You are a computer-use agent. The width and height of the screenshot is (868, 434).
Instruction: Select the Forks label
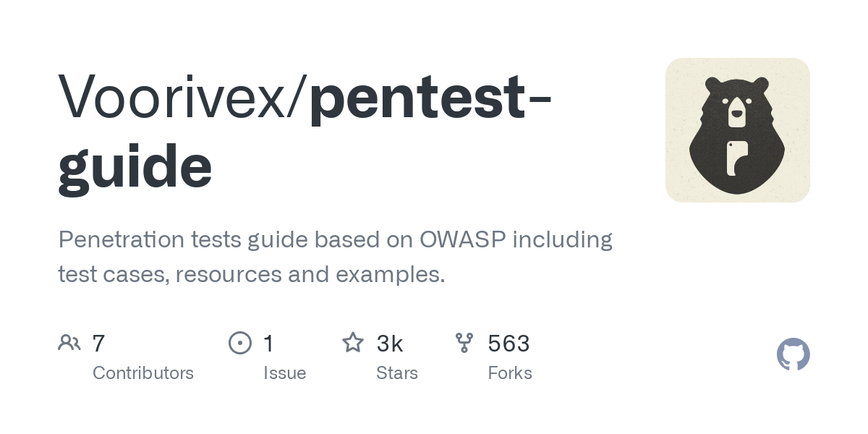coord(510,373)
